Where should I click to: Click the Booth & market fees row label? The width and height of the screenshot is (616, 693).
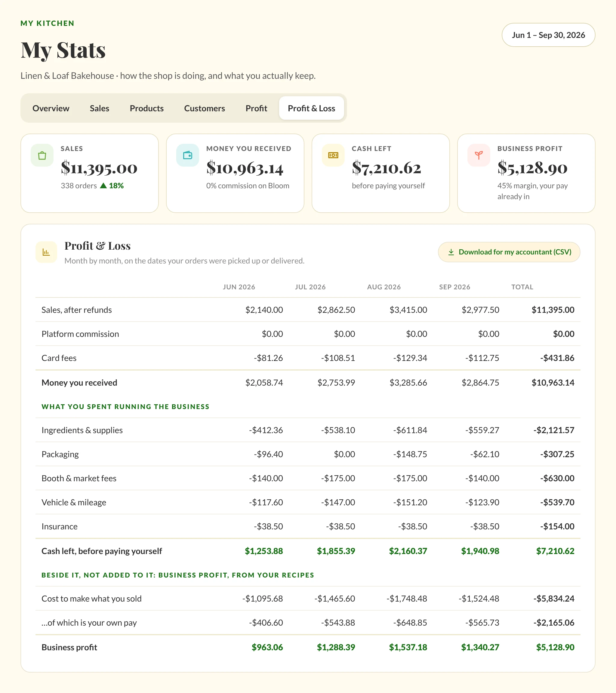(79, 478)
